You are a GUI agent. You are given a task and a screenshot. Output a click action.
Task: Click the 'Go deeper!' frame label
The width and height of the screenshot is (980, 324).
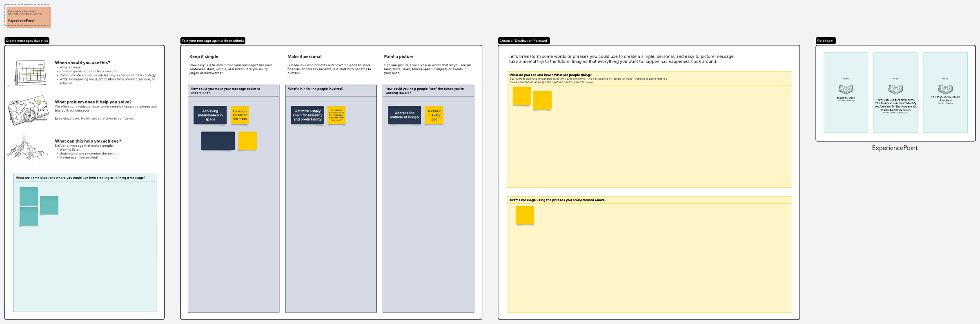826,40
